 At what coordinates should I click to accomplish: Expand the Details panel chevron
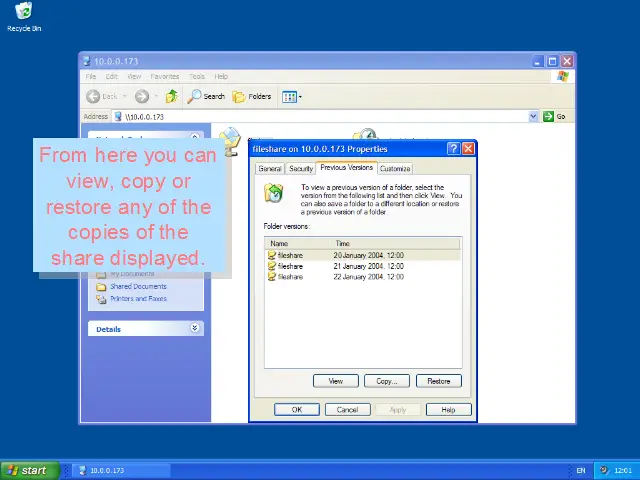195,328
